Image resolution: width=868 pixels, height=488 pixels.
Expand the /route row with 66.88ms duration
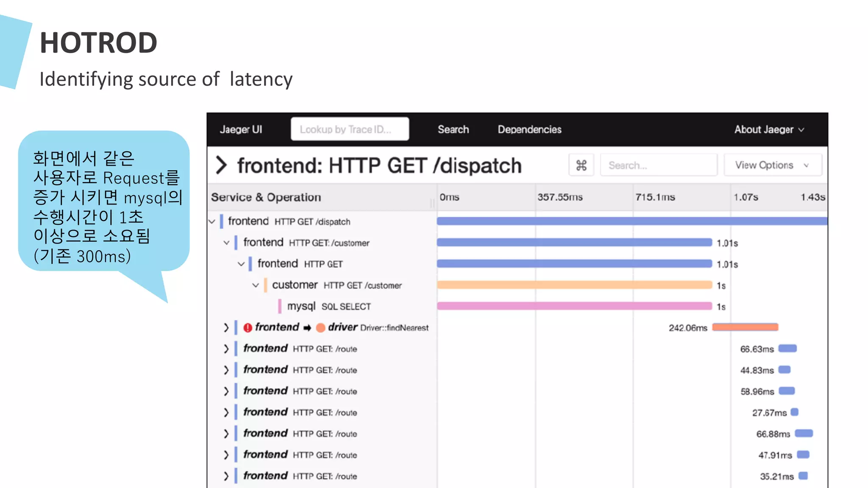(x=226, y=433)
